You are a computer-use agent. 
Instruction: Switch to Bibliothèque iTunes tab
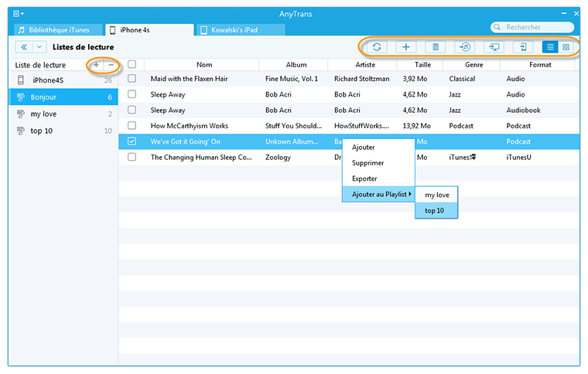coord(58,30)
